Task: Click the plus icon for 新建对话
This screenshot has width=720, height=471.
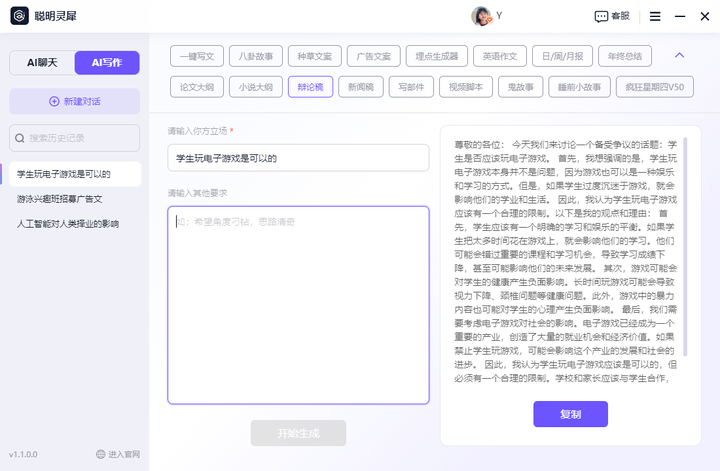Action: pyautogui.click(x=54, y=101)
